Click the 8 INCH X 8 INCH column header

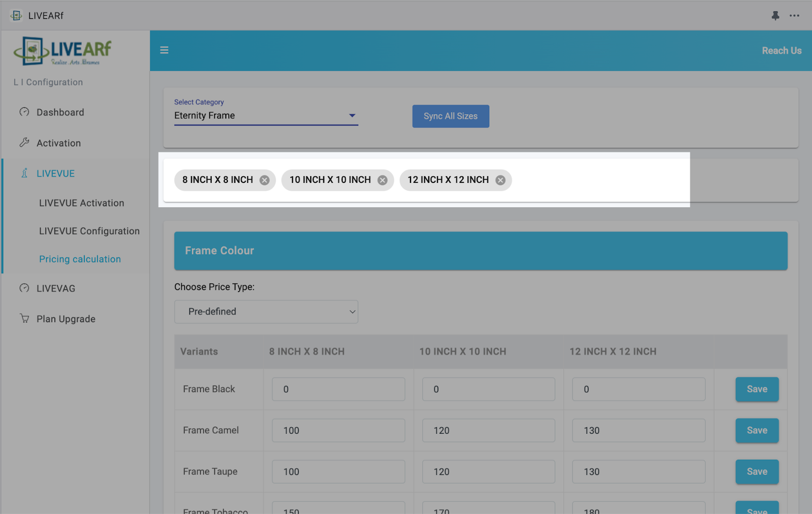[x=307, y=351]
